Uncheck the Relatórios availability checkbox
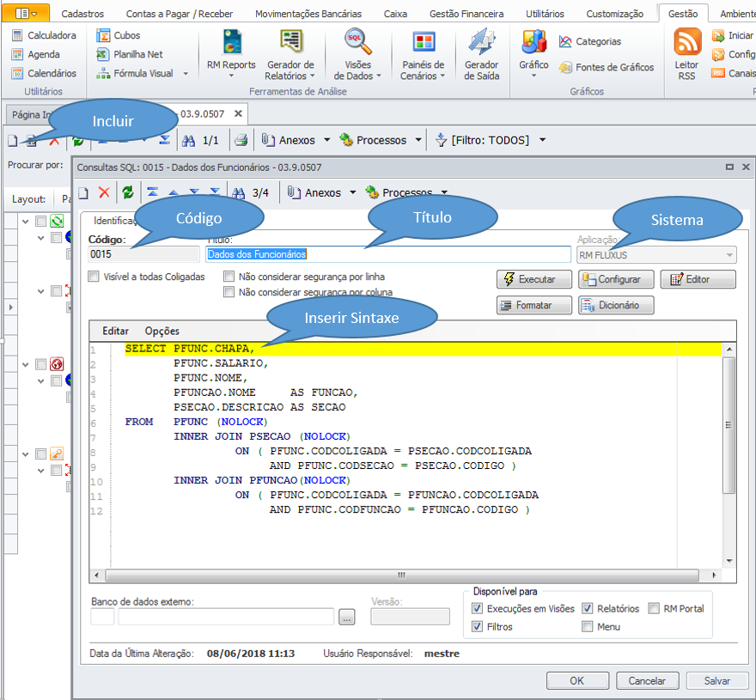Image resolution: width=756 pixels, height=700 pixels. 587,608
